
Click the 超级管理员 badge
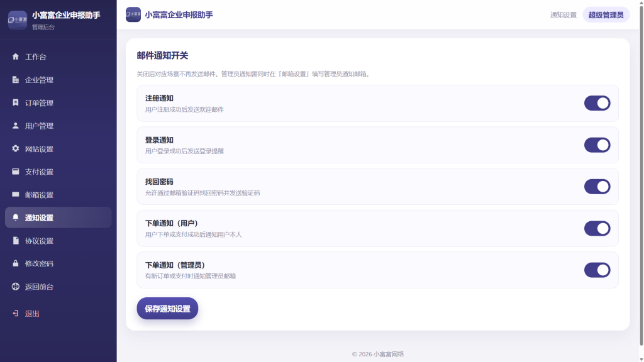pyautogui.click(x=606, y=15)
